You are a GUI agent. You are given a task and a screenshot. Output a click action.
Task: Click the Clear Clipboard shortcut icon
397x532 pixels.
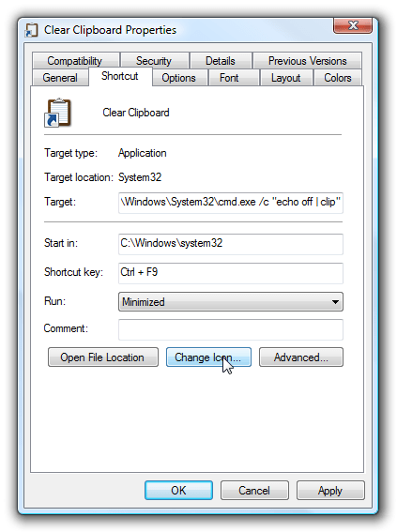coord(57,113)
